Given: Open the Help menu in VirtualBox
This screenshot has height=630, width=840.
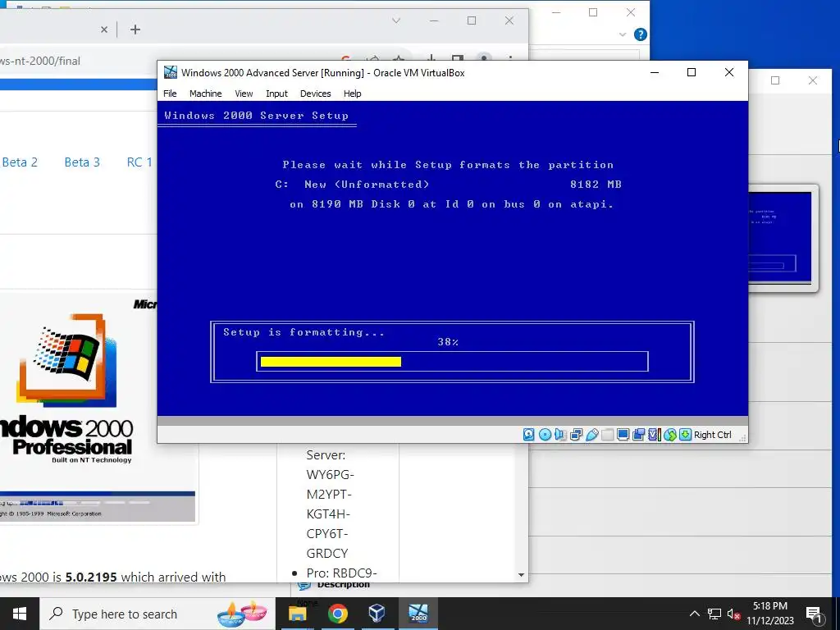Looking at the screenshot, I should pyautogui.click(x=352, y=94).
